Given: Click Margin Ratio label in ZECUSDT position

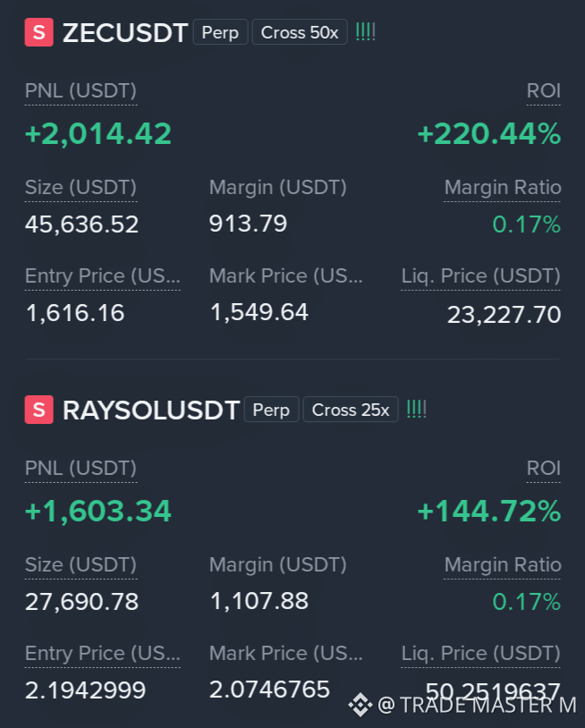Looking at the screenshot, I should click(503, 188).
